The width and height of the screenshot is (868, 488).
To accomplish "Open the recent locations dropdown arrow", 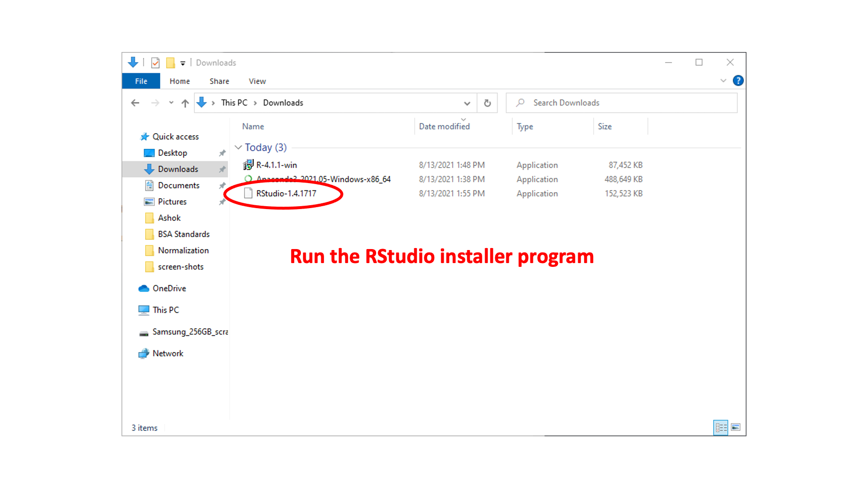I will [171, 103].
